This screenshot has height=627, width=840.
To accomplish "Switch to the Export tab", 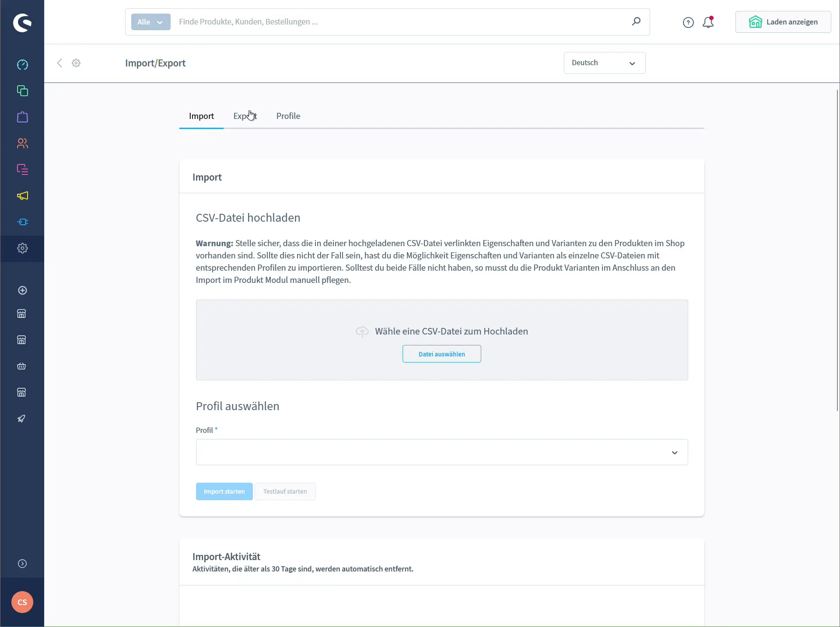I will point(245,116).
